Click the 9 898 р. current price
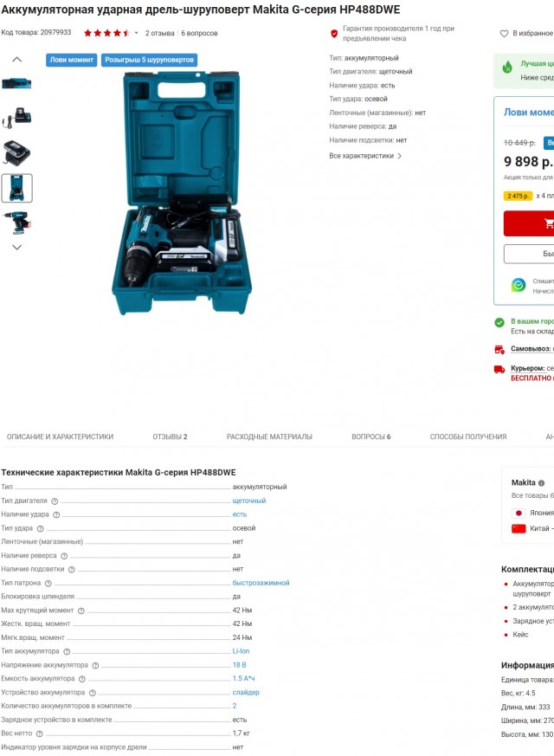This screenshot has width=554, height=756. coord(529,162)
